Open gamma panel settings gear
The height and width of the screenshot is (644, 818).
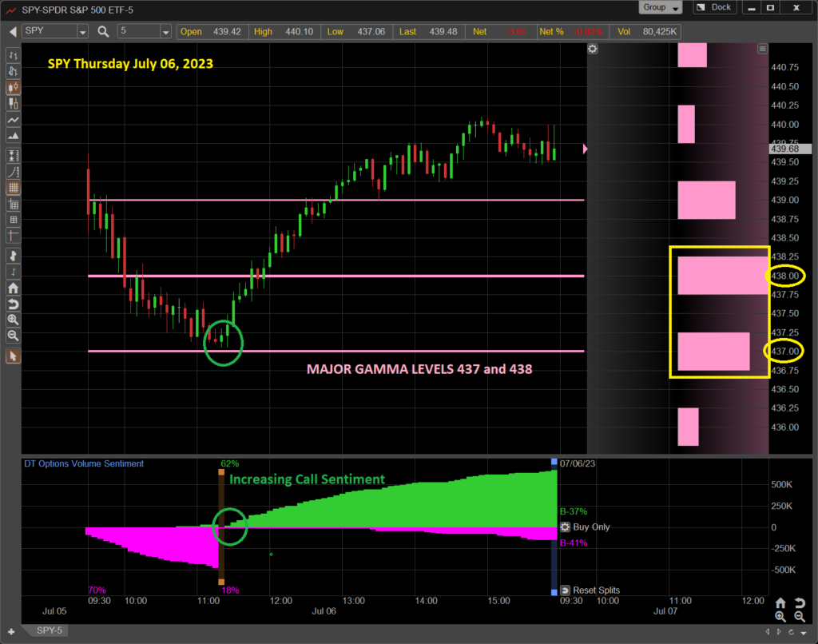pyautogui.click(x=592, y=49)
